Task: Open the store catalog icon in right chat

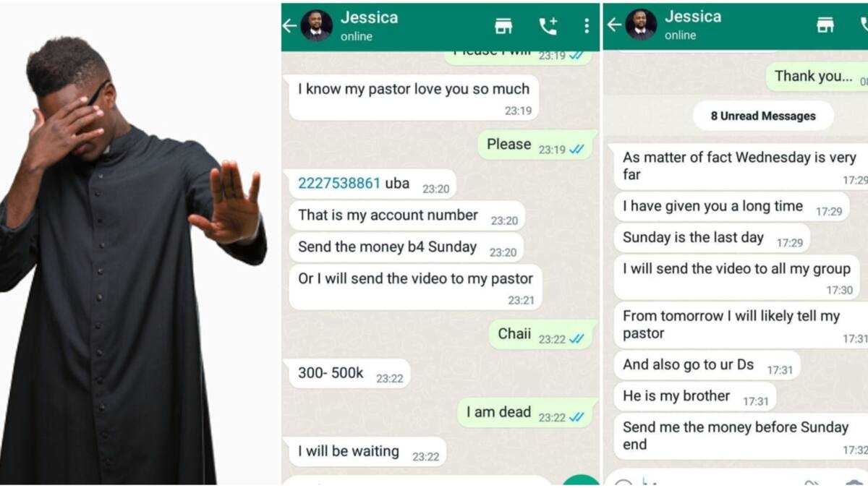Action: click(825, 25)
